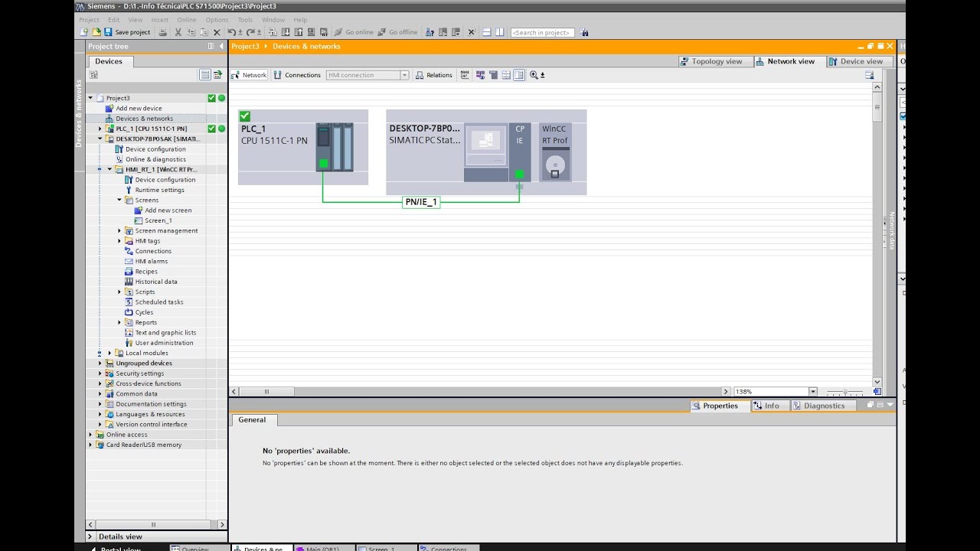Click the Go online button
The image size is (980, 551).
354,32
